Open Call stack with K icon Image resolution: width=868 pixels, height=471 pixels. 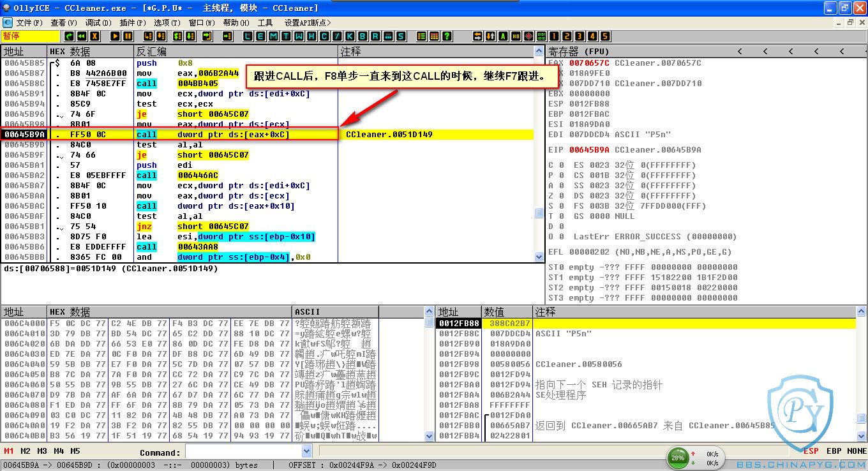click(x=350, y=36)
